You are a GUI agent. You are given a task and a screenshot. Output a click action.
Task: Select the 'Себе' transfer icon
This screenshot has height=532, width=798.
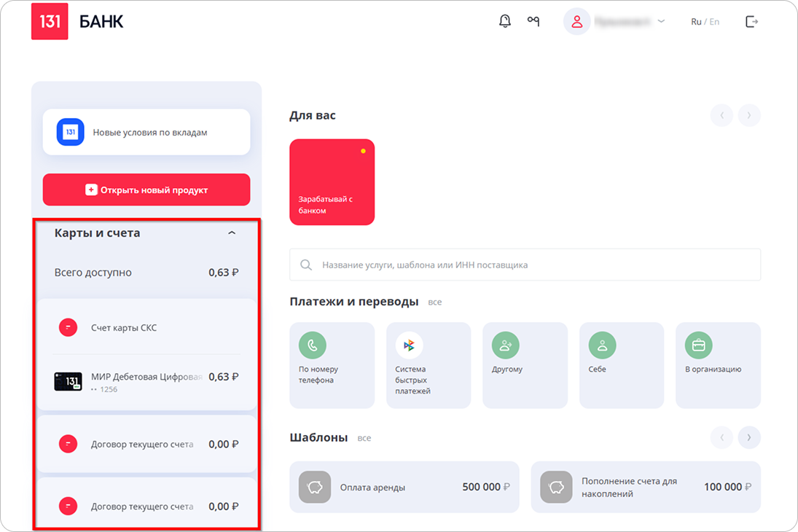point(602,345)
